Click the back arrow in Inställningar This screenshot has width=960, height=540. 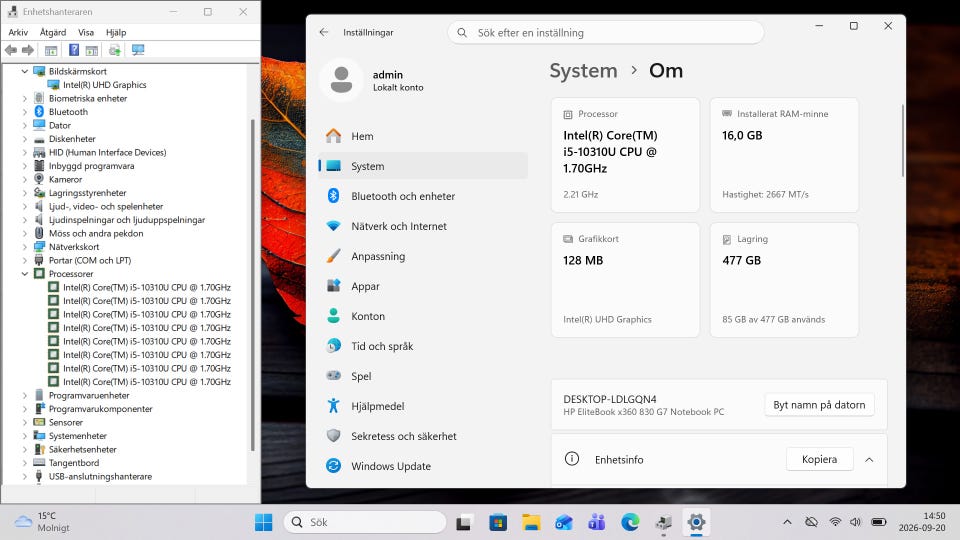(324, 32)
